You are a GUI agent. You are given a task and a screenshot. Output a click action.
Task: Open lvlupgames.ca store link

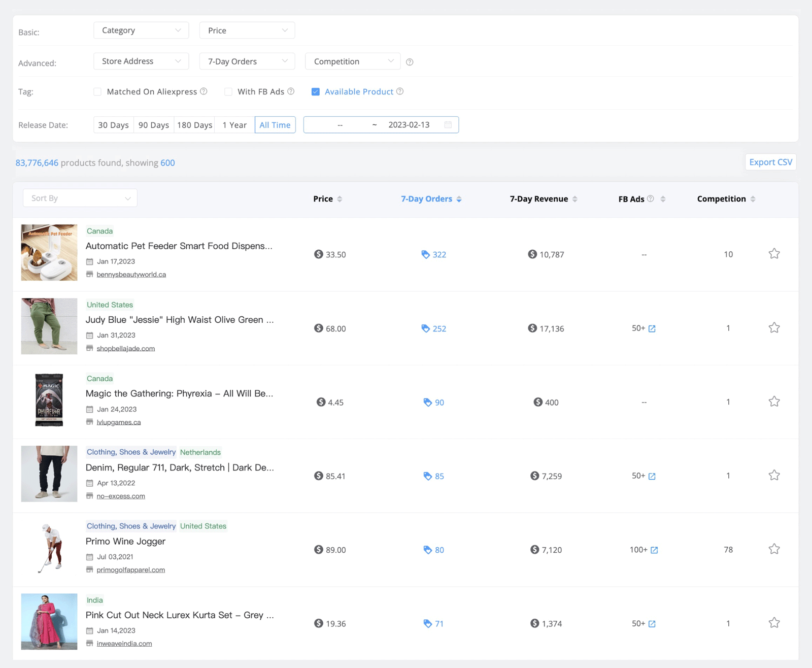[118, 422]
